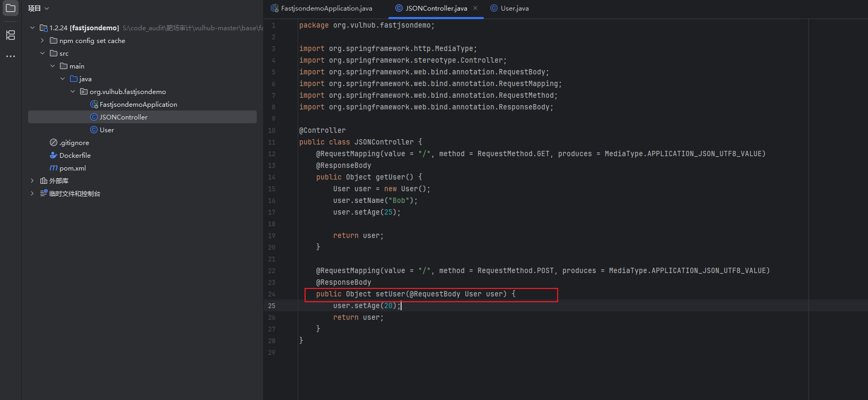Expand the 临时文件和控制台 node

32,193
